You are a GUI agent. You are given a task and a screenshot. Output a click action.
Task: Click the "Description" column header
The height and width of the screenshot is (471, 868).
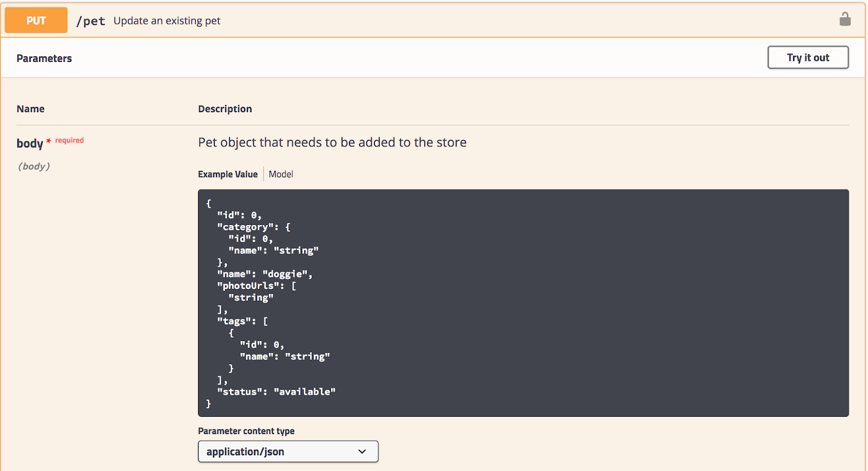(225, 109)
